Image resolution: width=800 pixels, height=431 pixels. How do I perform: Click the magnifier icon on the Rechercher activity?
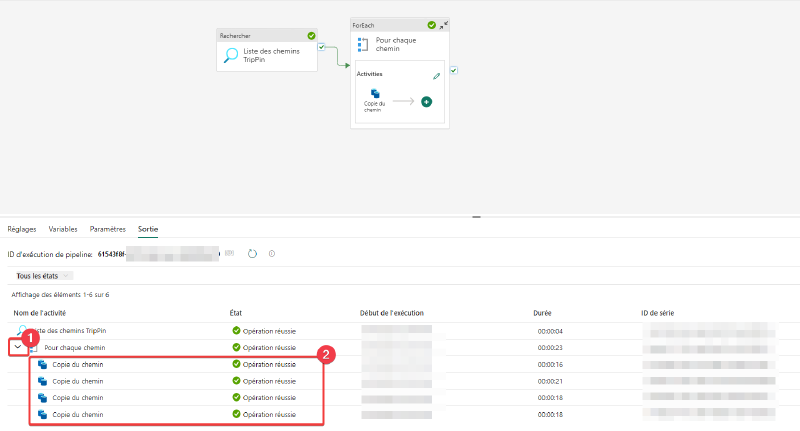pyautogui.click(x=231, y=55)
